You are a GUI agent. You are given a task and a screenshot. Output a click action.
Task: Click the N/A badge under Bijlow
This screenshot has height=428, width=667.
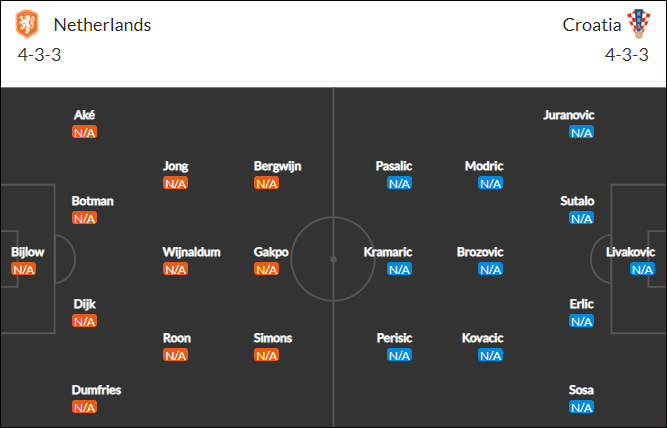tap(23, 269)
